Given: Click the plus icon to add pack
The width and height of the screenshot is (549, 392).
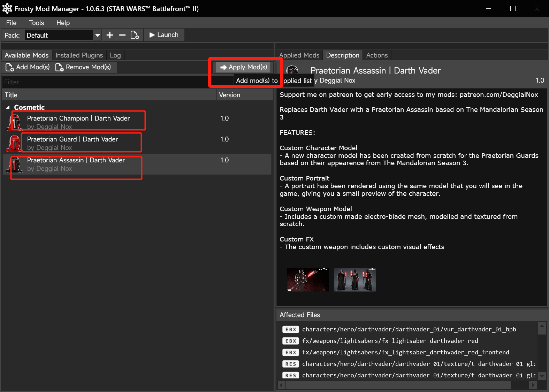Looking at the screenshot, I should point(110,35).
